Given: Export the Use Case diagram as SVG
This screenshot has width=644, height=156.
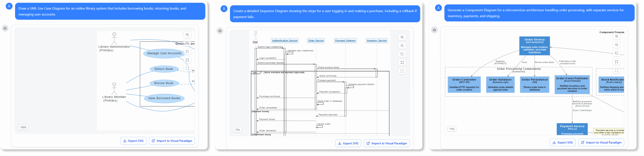Looking at the screenshot, I should pos(133,141).
